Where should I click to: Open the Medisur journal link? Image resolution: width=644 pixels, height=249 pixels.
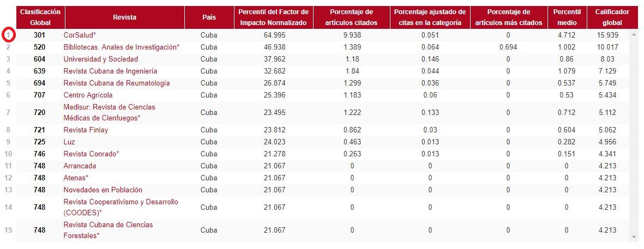[109, 112]
